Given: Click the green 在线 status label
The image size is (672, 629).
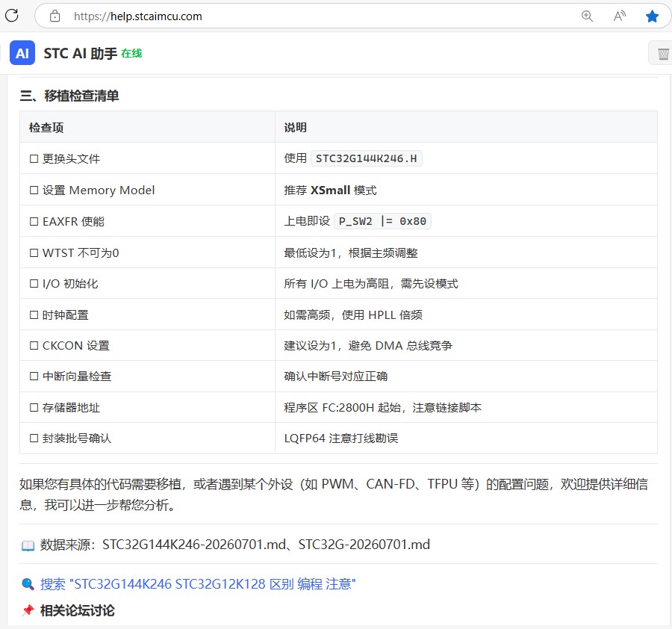Looking at the screenshot, I should (131, 53).
